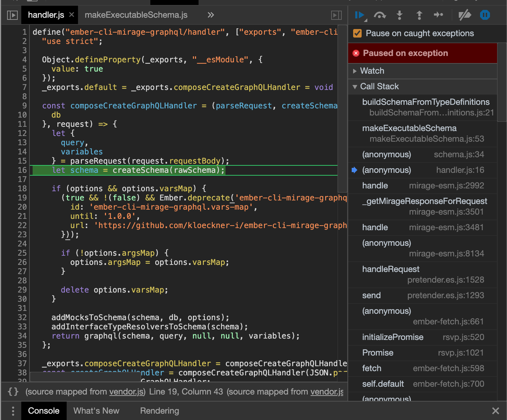507x420 pixels.
Task: Open the What's New tab
Action: pyautogui.click(x=96, y=411)
